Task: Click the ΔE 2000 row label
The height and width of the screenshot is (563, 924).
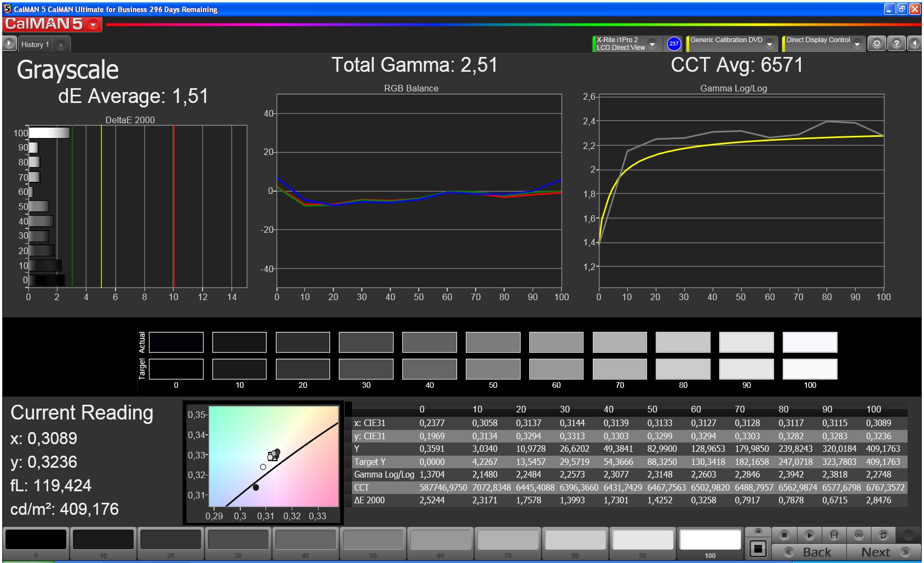Action: (x=369, y=500)
